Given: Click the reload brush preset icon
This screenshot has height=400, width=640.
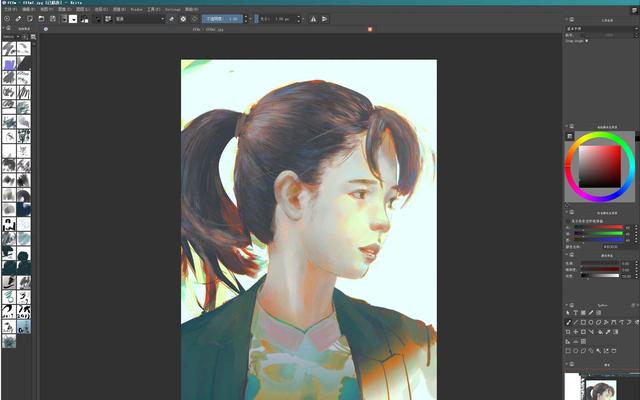Looking at the screenshot, I should [182, 18].
